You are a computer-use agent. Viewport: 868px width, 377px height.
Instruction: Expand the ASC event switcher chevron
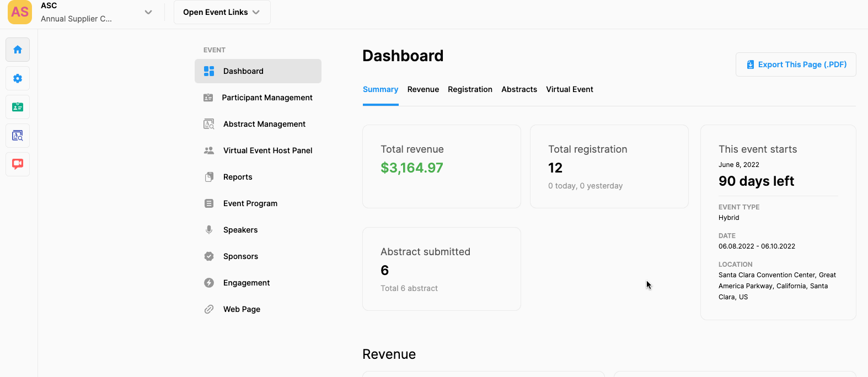click(x=148, y=12)
